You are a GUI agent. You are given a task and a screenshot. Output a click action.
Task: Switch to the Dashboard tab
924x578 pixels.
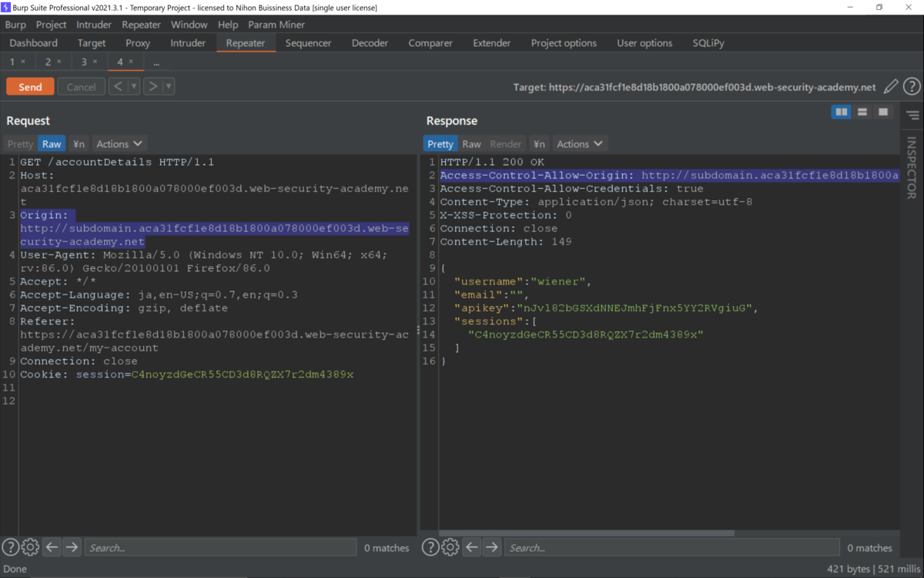(x=34, y=43)
